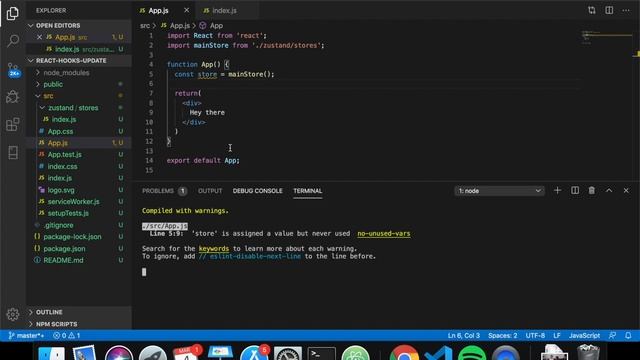Open changes compare icon in editor toolbar
Image resolution: width=640 pixels, height=360 pixels.
click(592, 10)
